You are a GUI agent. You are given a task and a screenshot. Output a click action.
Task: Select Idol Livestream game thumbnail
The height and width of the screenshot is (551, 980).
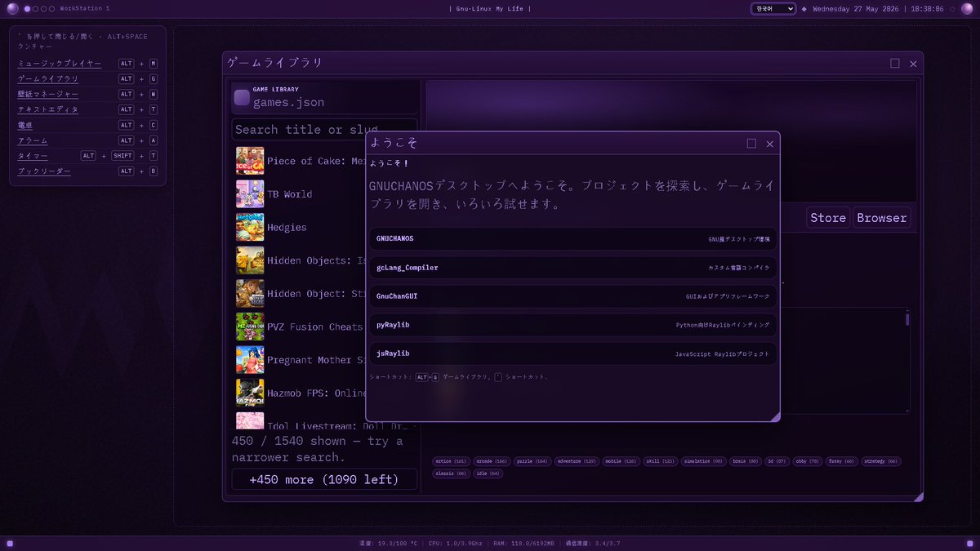coord(250,420)
